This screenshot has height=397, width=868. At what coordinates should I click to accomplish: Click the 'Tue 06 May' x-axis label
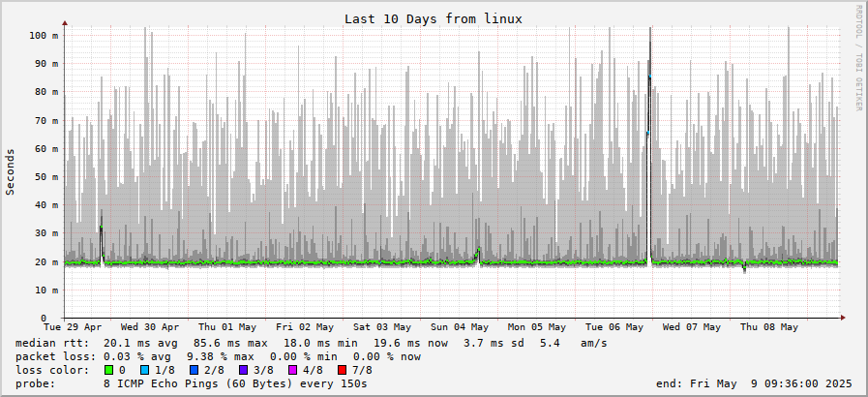(x=614, y=326)
